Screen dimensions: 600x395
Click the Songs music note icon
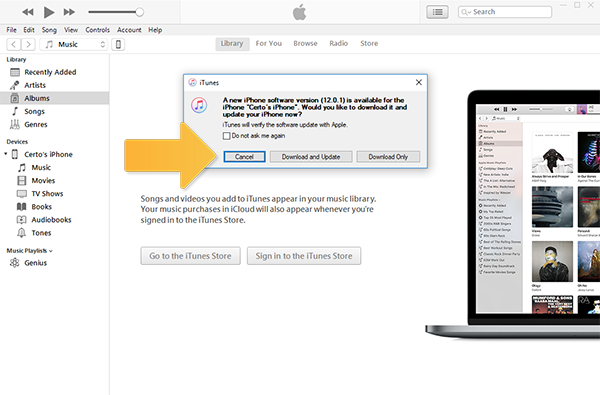pos(15,111)
